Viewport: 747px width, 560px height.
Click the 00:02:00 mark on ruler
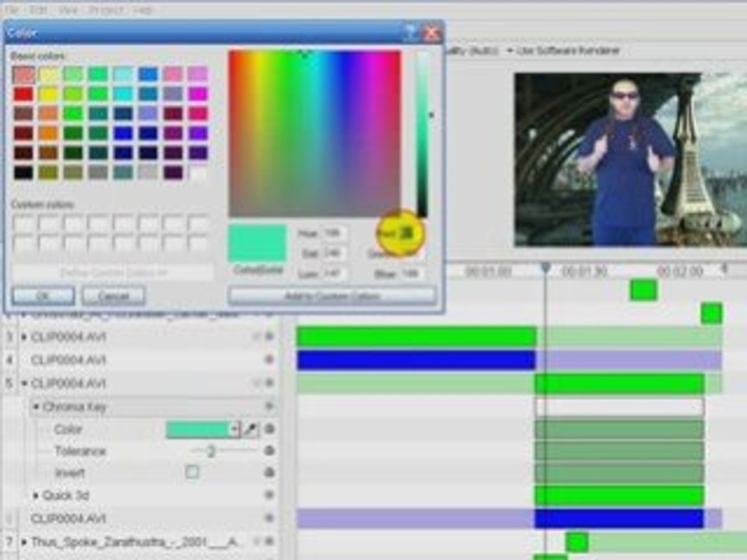tap(680, 272)
